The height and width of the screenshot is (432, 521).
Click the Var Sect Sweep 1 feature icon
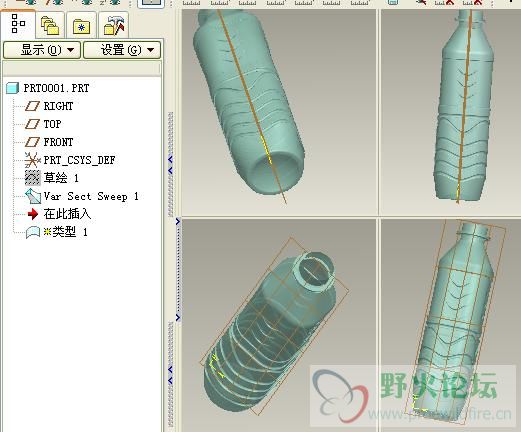pos(33,196)
